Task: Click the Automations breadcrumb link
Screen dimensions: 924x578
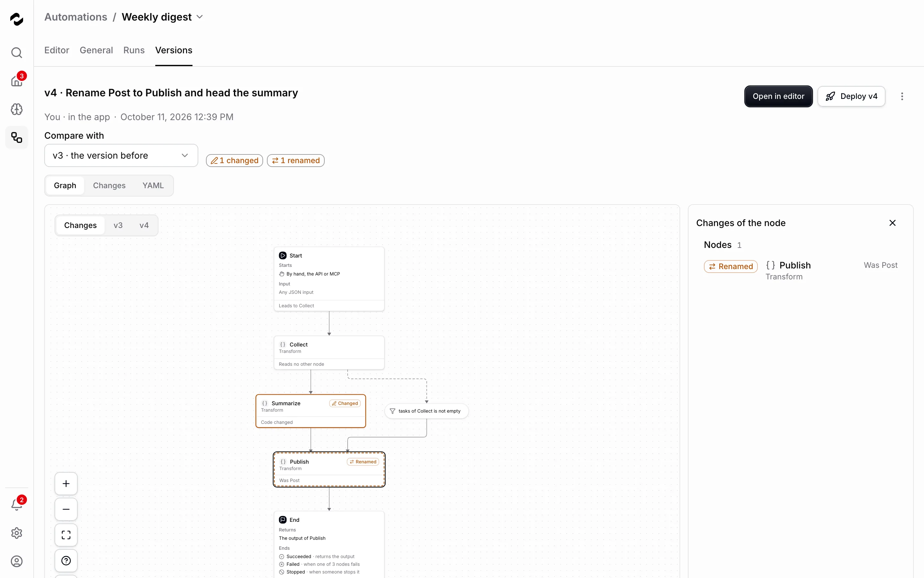Action: (x=76, y=17)
